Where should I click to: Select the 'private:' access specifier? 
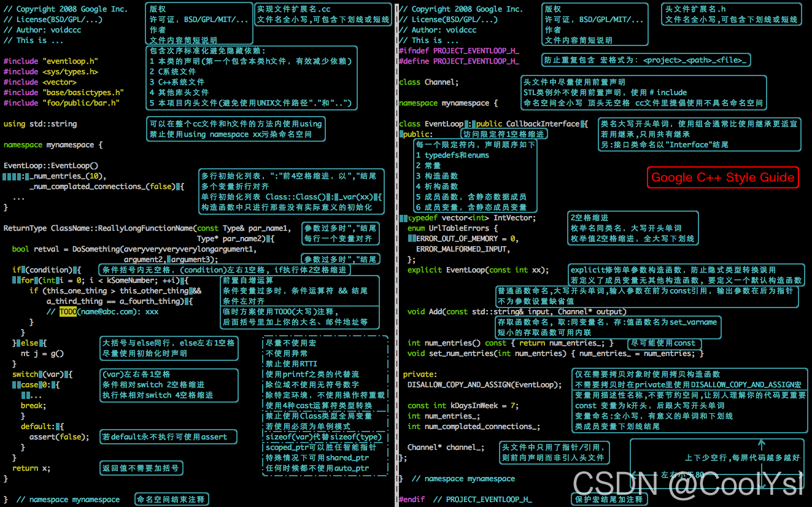point(420,374)
